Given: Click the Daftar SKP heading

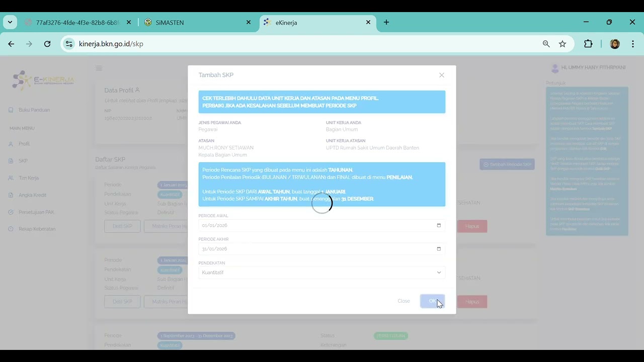Looking at the screenshot, I should [110, 159].
